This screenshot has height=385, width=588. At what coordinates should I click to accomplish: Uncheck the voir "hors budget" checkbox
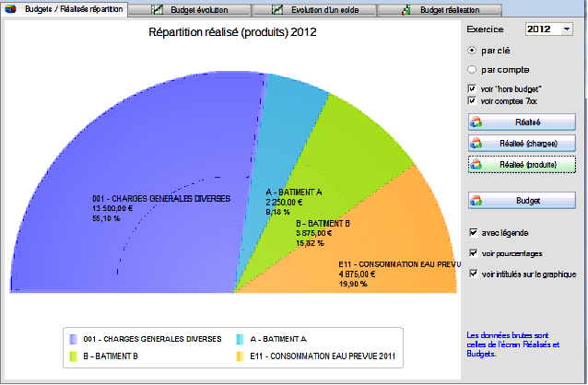[x=473, y=88]
